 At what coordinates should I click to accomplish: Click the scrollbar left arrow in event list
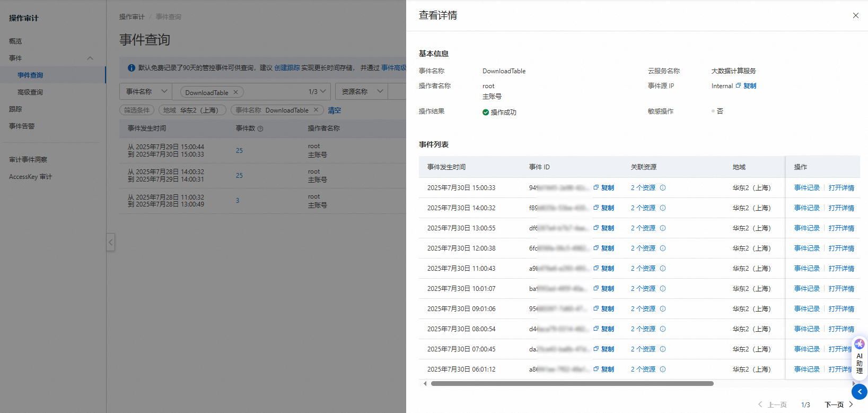(425, 383)
